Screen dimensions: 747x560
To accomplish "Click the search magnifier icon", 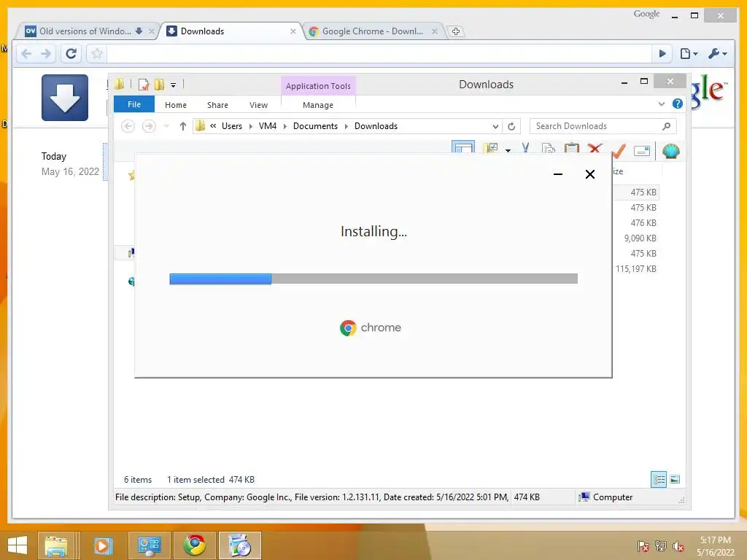I will click(667, 126).
